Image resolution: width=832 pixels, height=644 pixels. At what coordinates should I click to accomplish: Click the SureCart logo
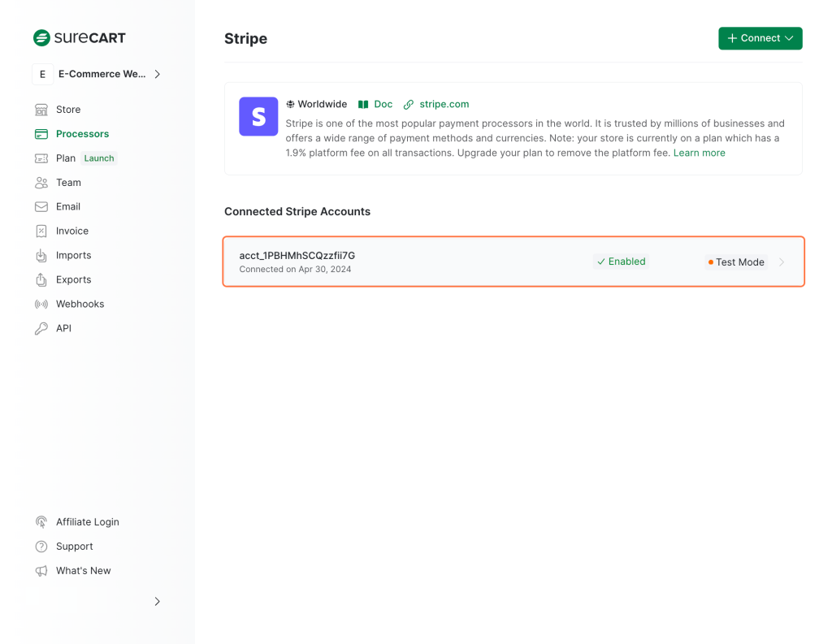coord(79,37)
